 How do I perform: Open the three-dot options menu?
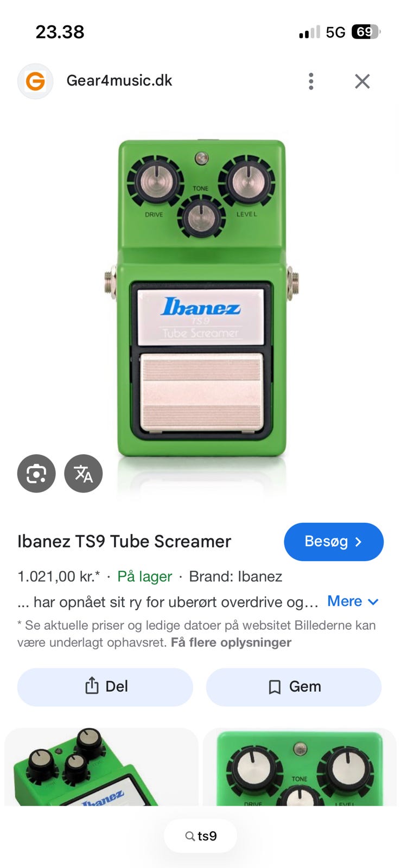pyautogui.click(x=311, y=81)
